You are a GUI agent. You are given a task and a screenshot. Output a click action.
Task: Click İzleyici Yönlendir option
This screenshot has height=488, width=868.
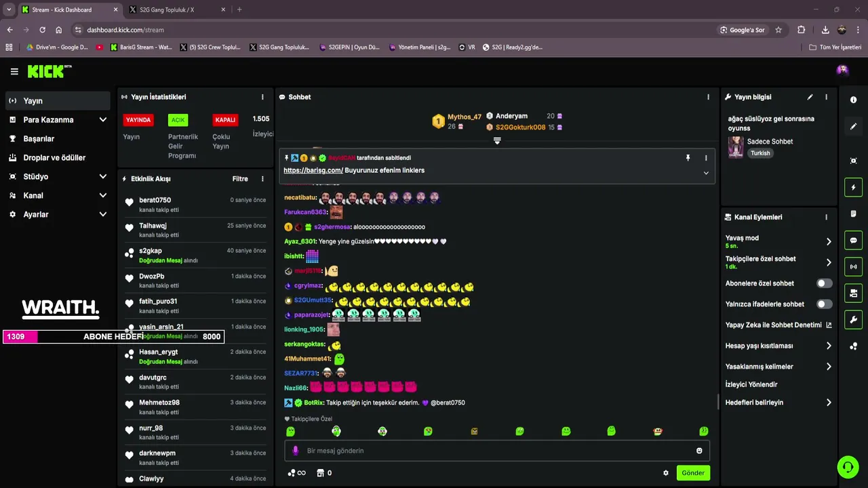point(751,384)
